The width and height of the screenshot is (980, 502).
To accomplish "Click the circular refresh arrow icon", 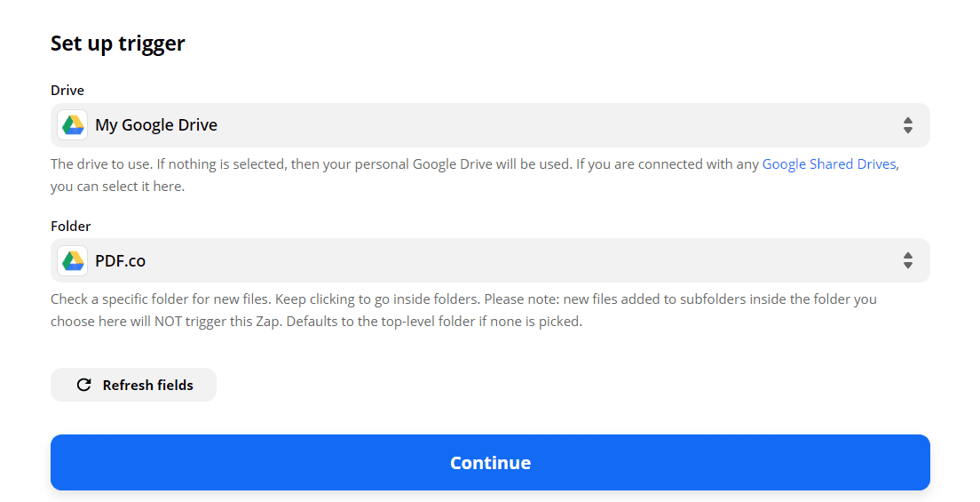I will click(84, 385).
